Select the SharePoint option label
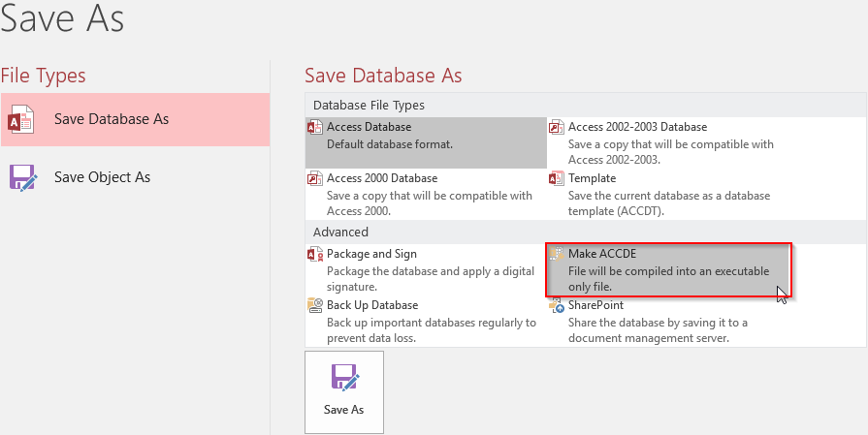 (595, 305)
